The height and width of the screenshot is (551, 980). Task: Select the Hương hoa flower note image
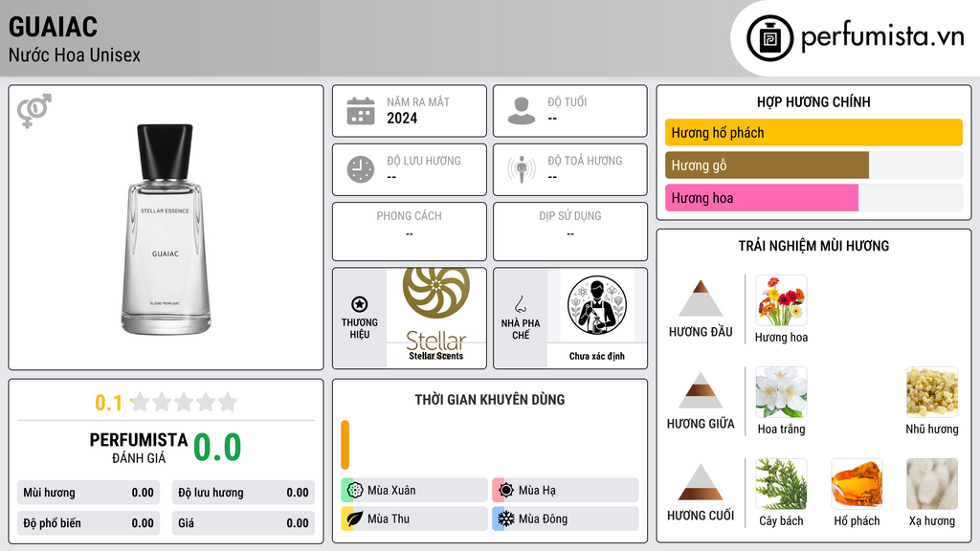pos(781,300)
